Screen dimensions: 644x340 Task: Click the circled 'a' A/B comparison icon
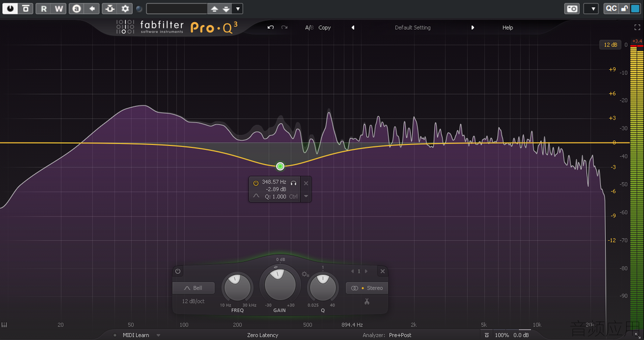click(76, 8)
